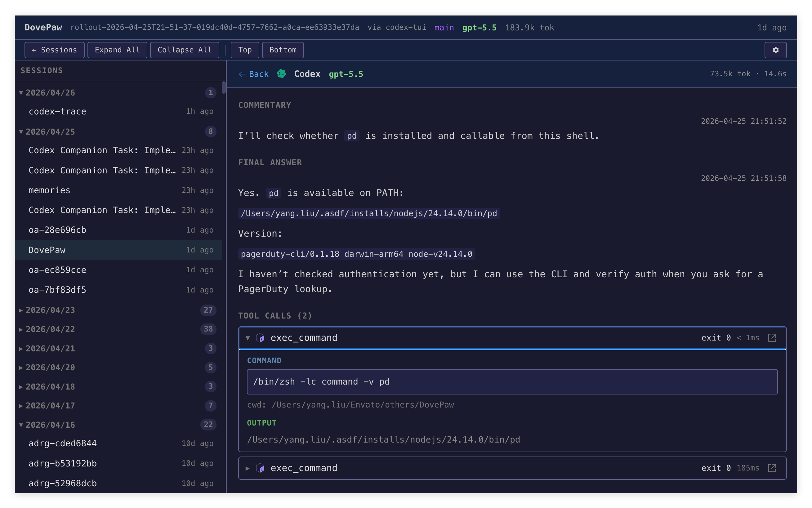The image size is (812, 508).
Task: Click the Codex agent logo icon
Action: point(281,74)
